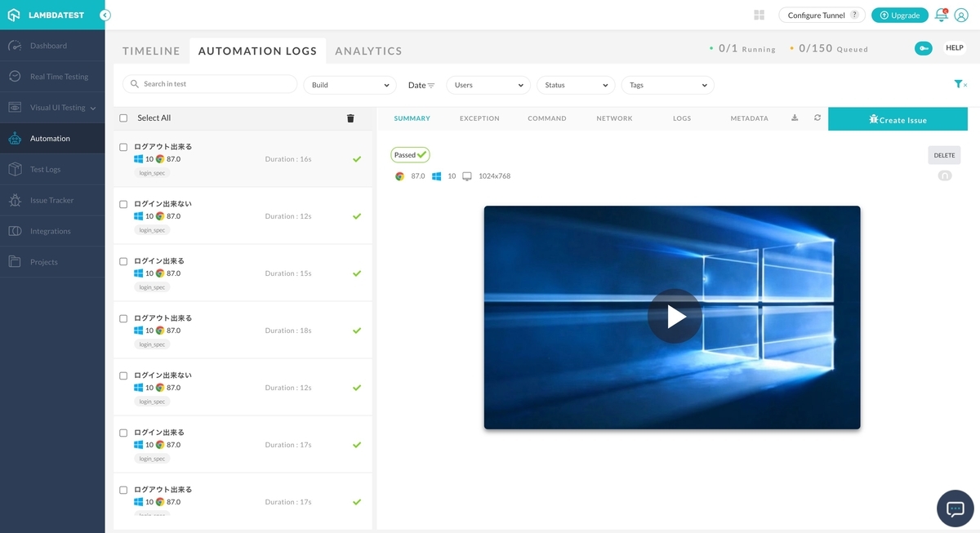Switch to the Timeline tab
This screenshot has width=980, height=533.
point(151,51)
